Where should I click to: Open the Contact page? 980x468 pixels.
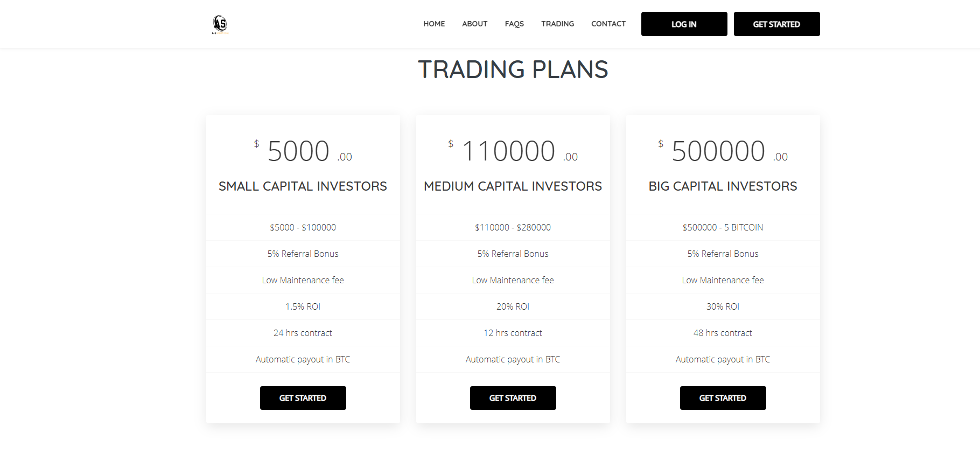(608, 24)
